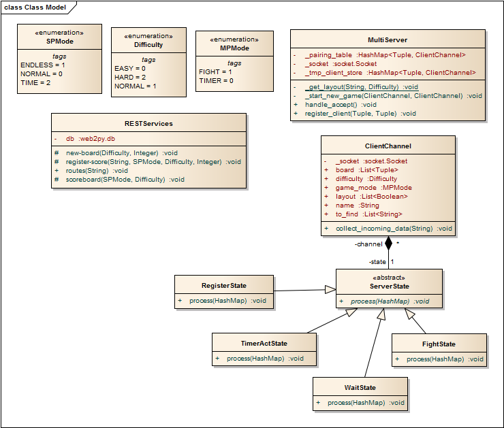Select the SPMode enumeration header
Screen dimensions: 504x428
coord(59,37)
